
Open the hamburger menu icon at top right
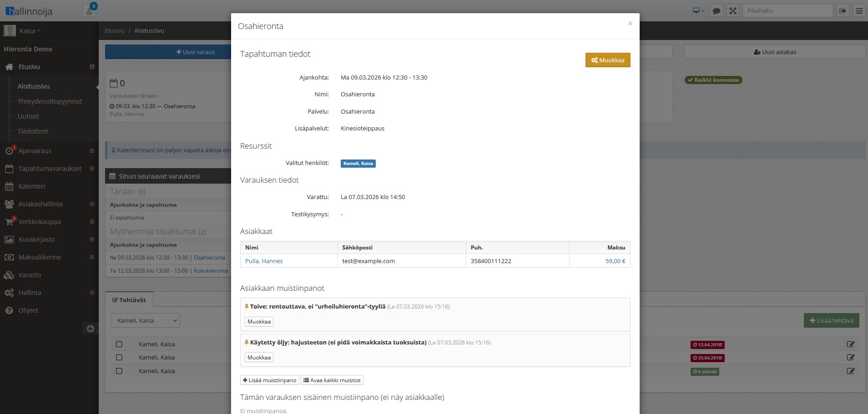pyautogui.click(x=859, y=11)
